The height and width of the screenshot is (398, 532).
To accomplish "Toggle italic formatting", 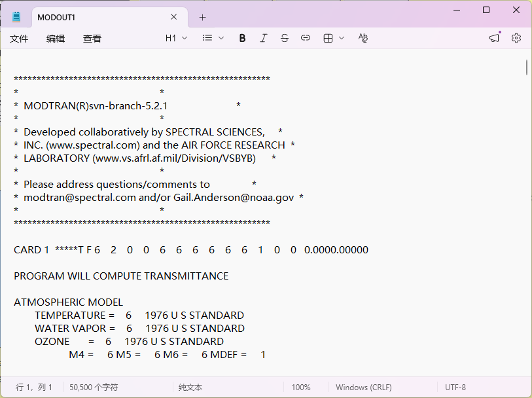I will 263,38.
